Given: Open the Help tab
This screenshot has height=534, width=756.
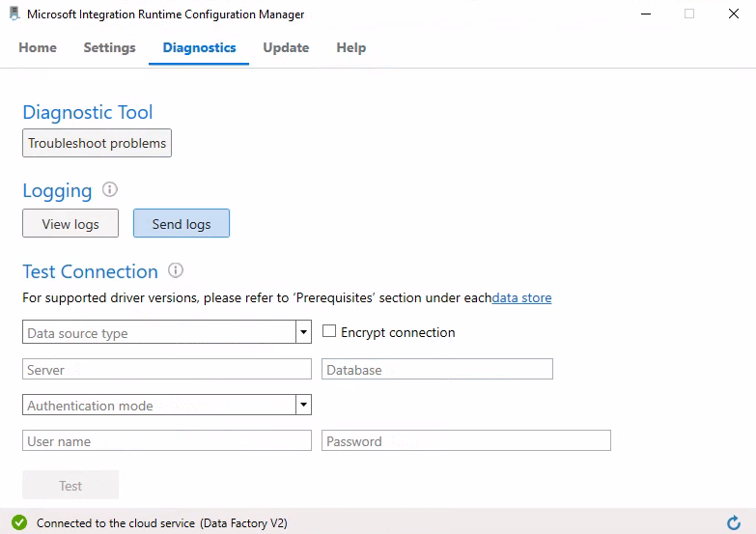Looking at the screenshot, I should point(350,47).
